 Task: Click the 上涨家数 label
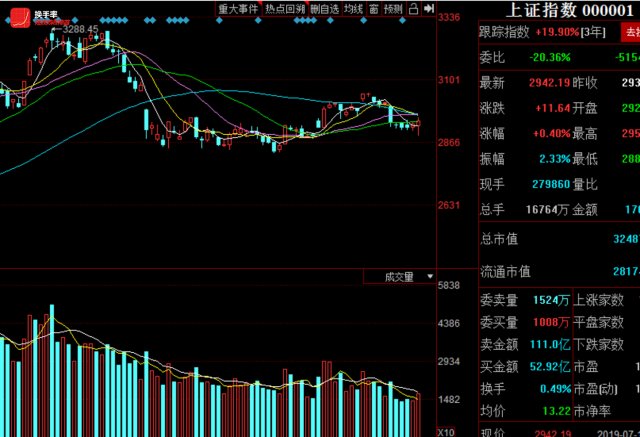click(598, 300)
